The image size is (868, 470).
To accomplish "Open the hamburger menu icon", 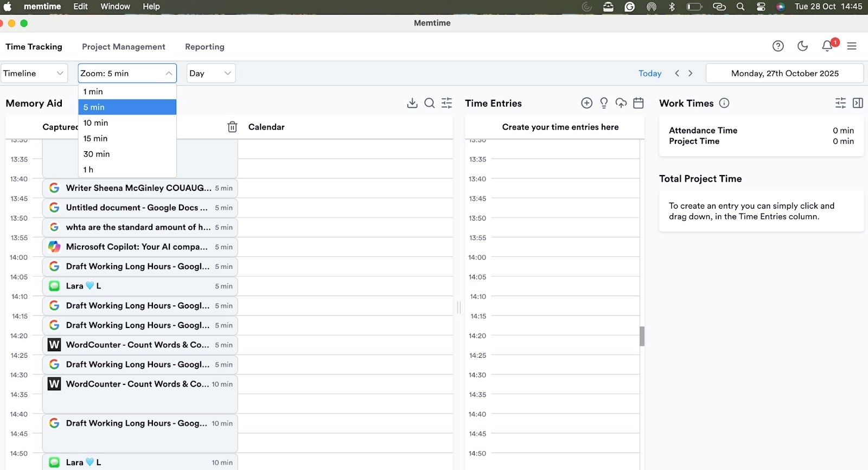I will (x=852, y=46).
